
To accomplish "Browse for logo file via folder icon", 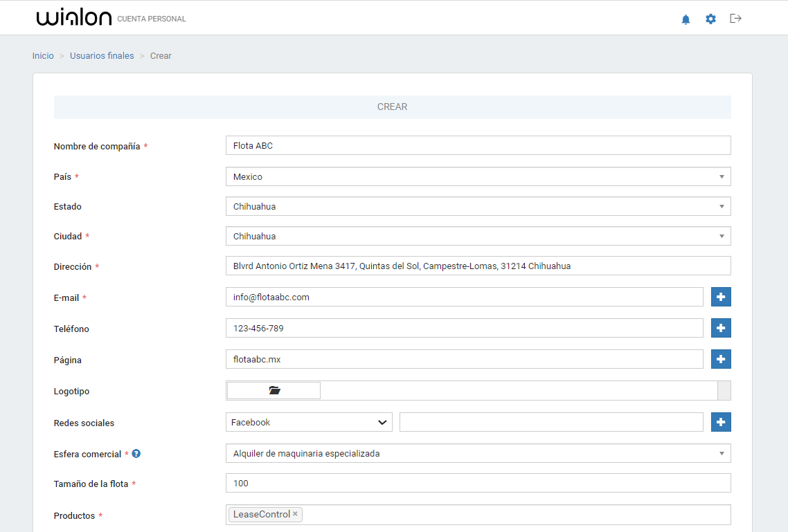I will point(274,391).
